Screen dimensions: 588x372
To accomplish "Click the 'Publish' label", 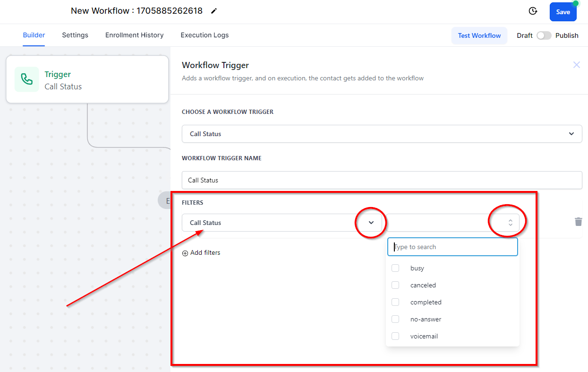I will (567, 35).
